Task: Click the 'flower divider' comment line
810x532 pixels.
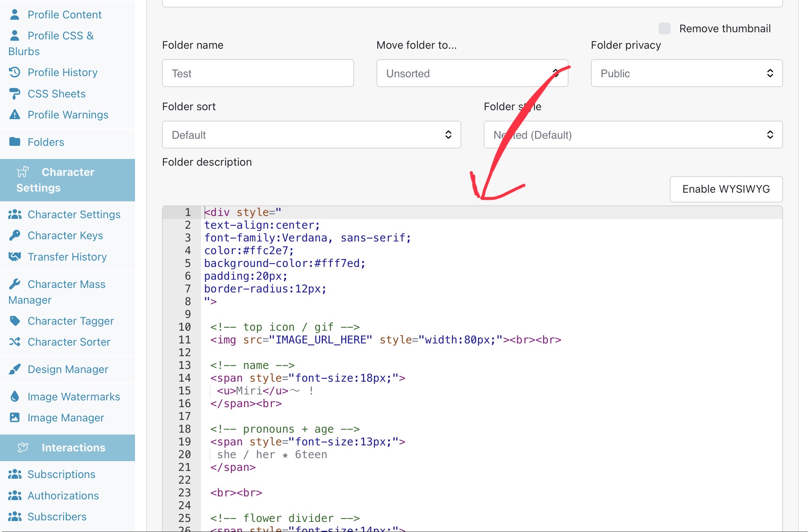Action: point(285,518)
